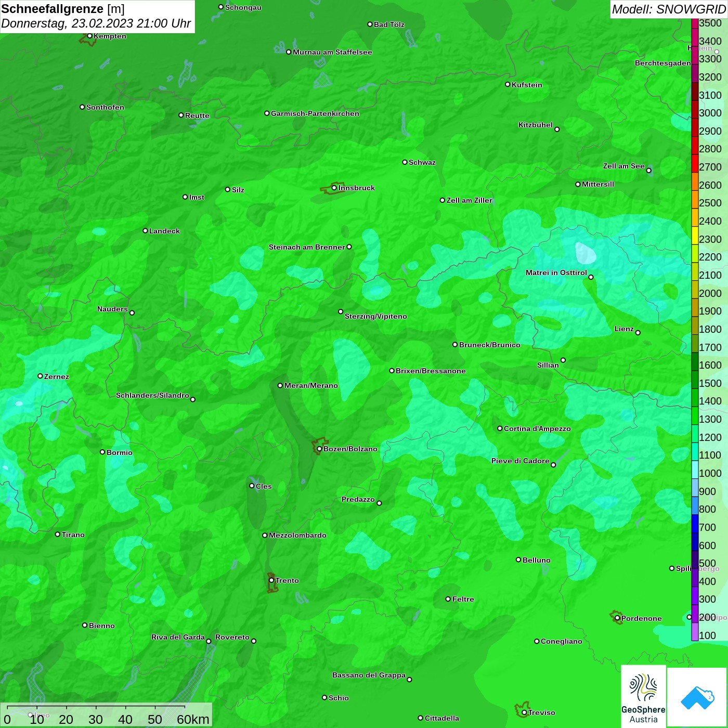
Task: Click the Kempten city marker
Action: (x=89, y=36)
